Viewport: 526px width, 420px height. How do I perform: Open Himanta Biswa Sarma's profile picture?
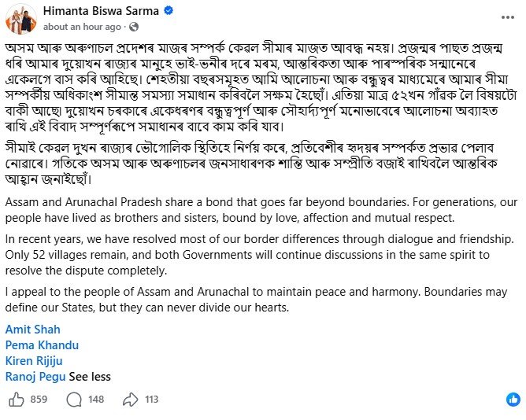pyautogui.click(x=21, y=19)
